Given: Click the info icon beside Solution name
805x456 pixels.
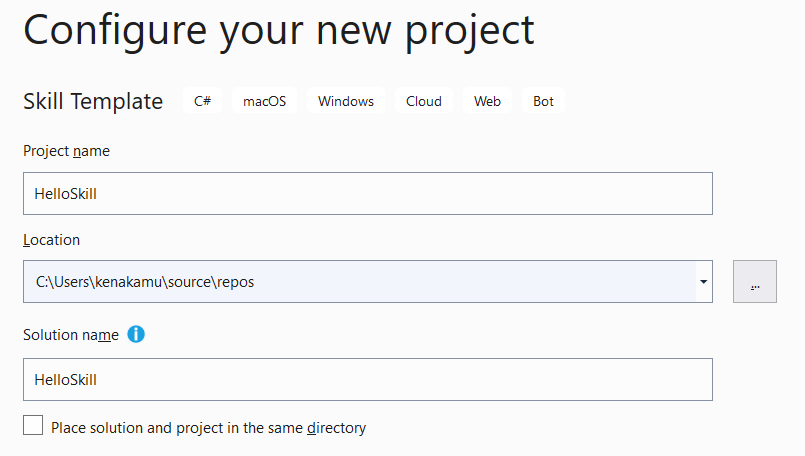Looking at the screenshot, I should point(136,334).
